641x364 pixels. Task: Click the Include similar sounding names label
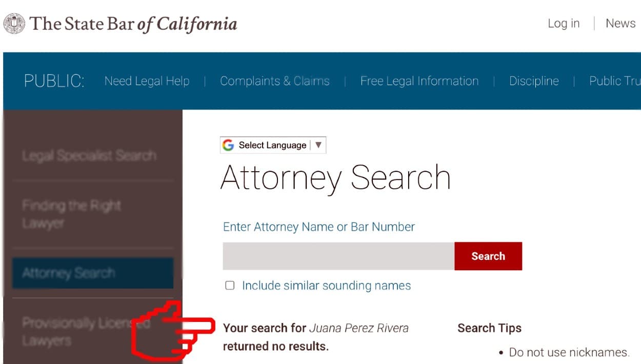point(326,286)
